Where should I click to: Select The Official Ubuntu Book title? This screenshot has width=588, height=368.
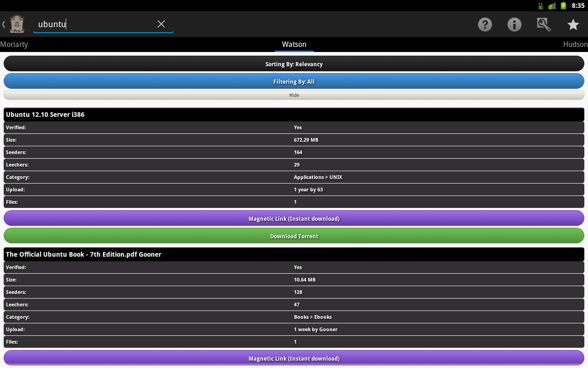click(84, 254)
